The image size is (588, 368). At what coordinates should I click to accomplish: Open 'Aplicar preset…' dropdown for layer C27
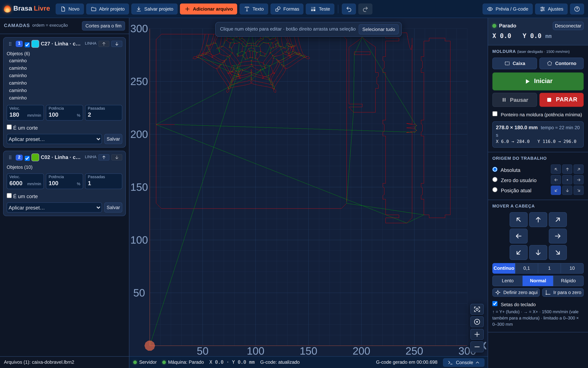pos(54,139)
